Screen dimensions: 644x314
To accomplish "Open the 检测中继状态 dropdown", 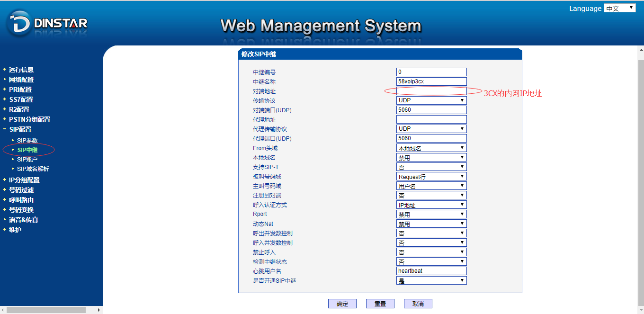I will click(x=431, y=261).
